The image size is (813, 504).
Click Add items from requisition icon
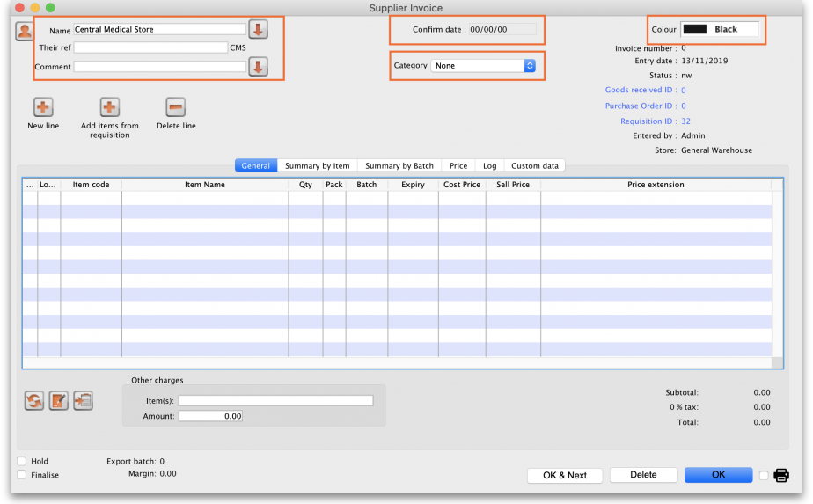coord(109,107)
